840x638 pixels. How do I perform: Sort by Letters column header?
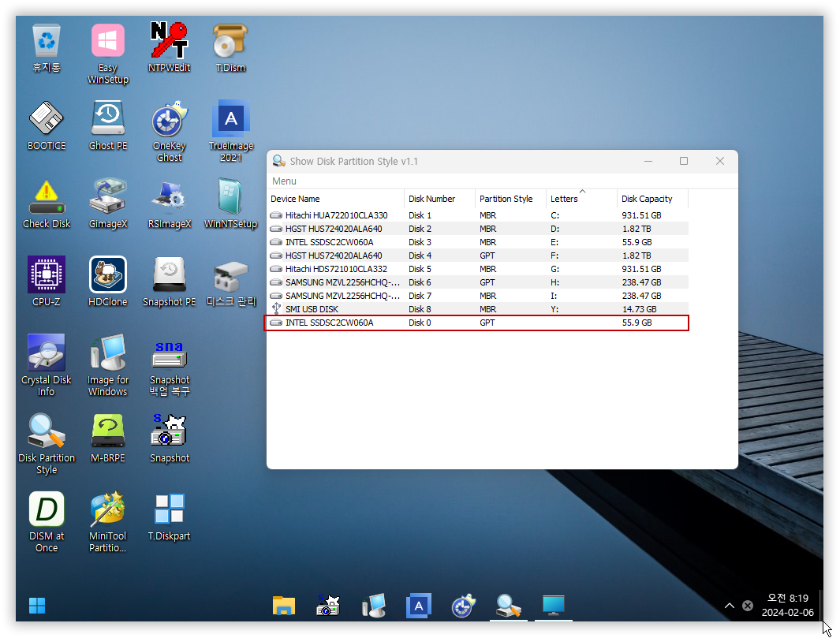click(x=581, y=199)
